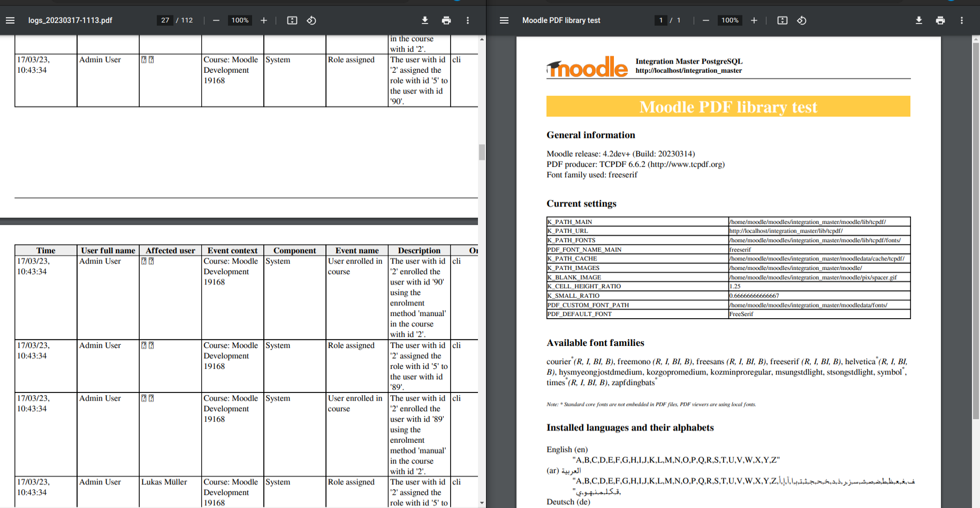Click 'Component' column header
The image size is (980, 508).
[x=294, y=250]
